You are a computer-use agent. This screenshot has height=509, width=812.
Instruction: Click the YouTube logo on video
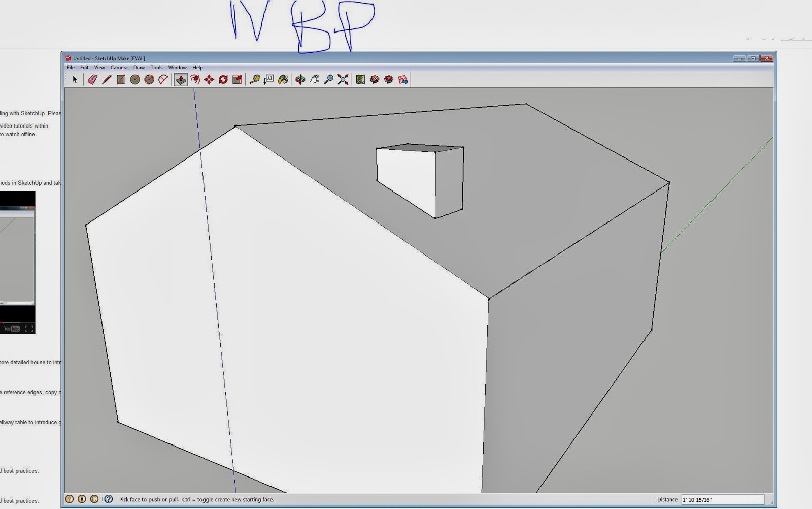(12, 329)
